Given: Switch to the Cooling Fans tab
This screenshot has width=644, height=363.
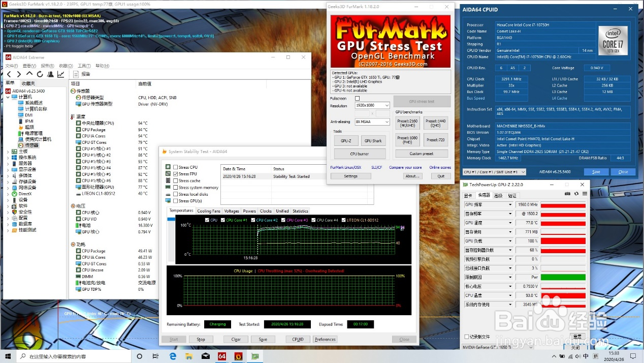Looking at the screenshot, I should 209,211.
